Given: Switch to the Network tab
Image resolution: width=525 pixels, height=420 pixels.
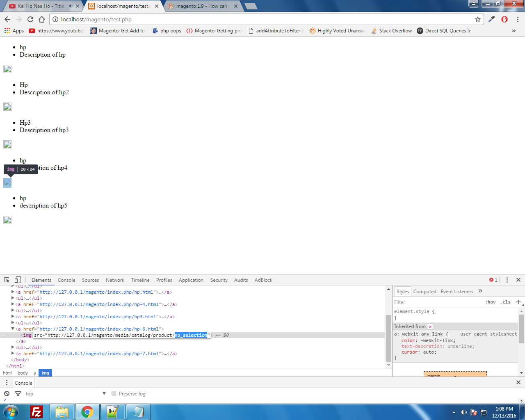Looking at the screenshot, I should pos(115,280).
